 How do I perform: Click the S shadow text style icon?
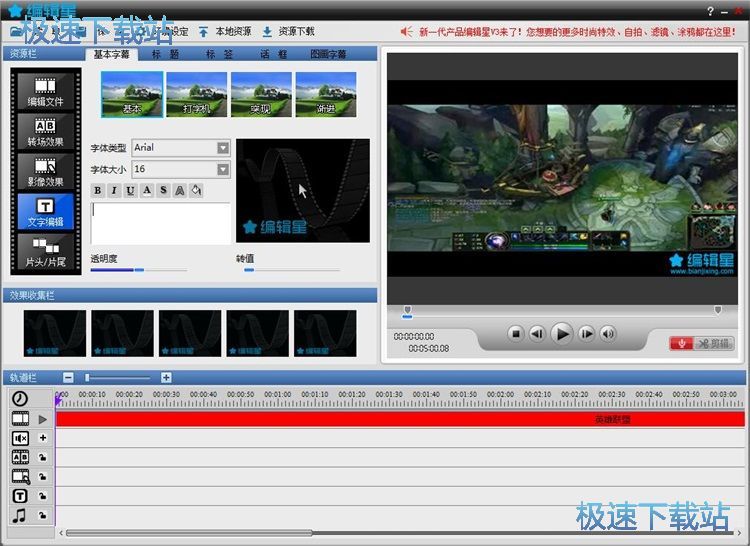163,190
